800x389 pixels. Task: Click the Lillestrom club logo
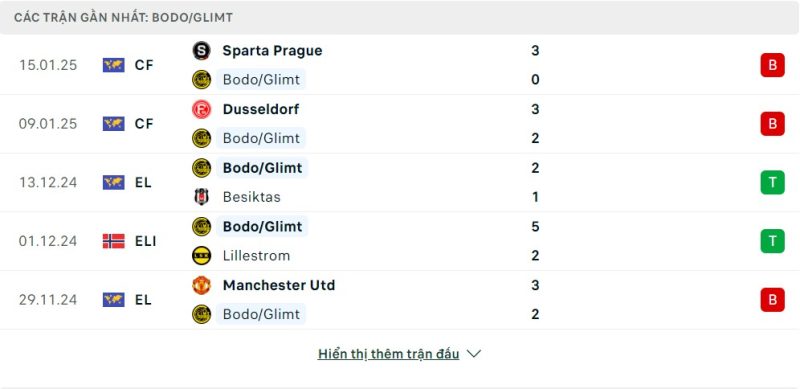202,255
